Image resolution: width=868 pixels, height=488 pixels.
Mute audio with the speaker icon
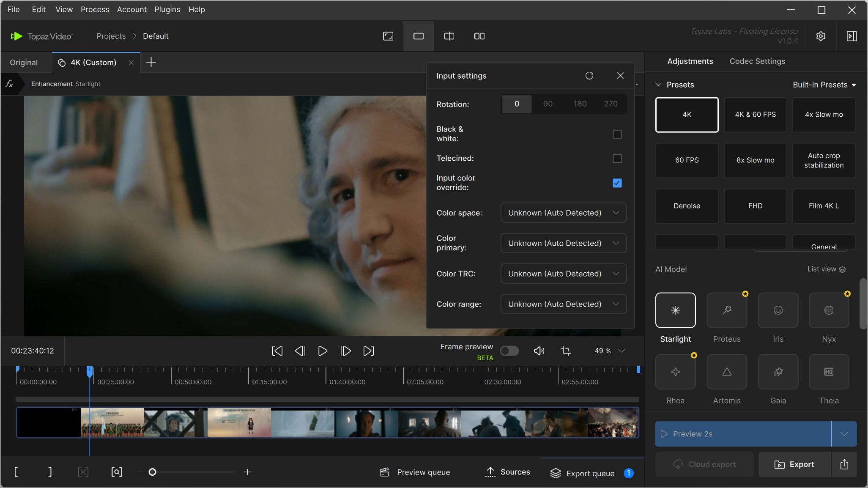pos(539,351)
